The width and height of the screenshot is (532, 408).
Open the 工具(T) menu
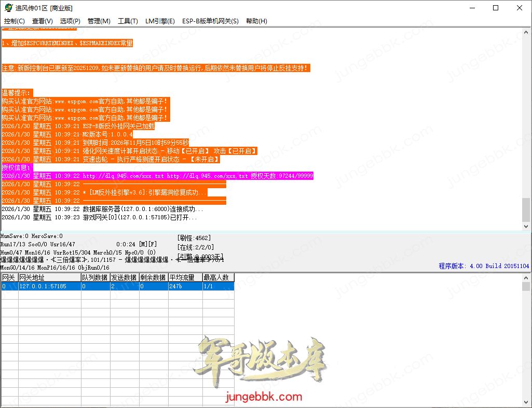click(x=128, y=21)
